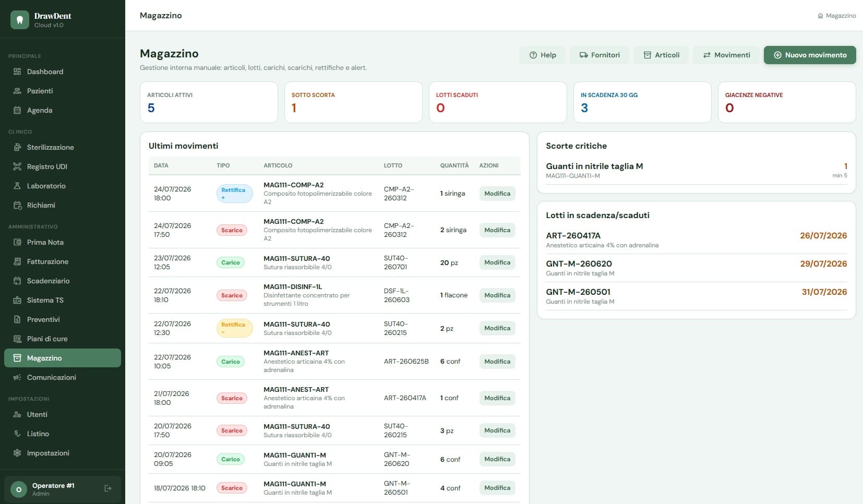Click the Preventivi document icon

point(17,319)
